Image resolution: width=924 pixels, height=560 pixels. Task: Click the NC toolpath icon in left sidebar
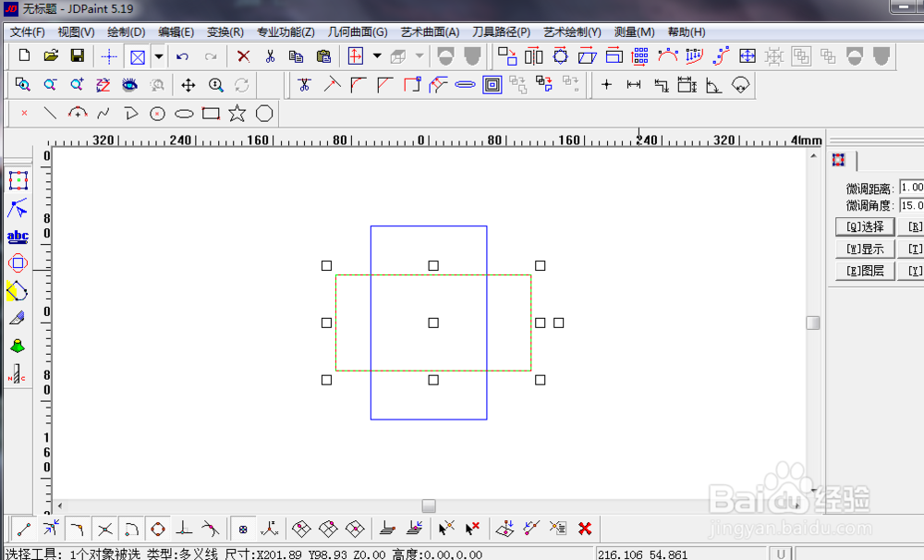tap(17, 374)
